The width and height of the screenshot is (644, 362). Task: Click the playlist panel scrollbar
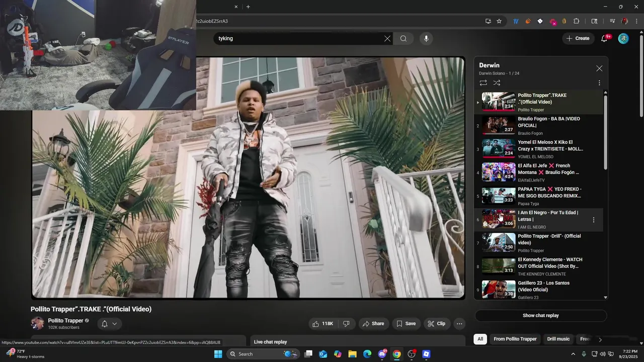click(x=605, y=132)
